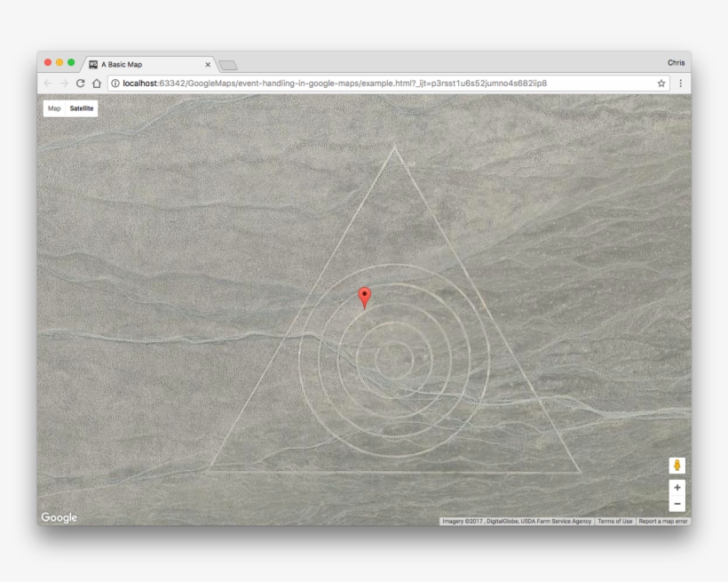Zoom out of the map
Viewport: 728px width, 582px height.
pos(677,504)
